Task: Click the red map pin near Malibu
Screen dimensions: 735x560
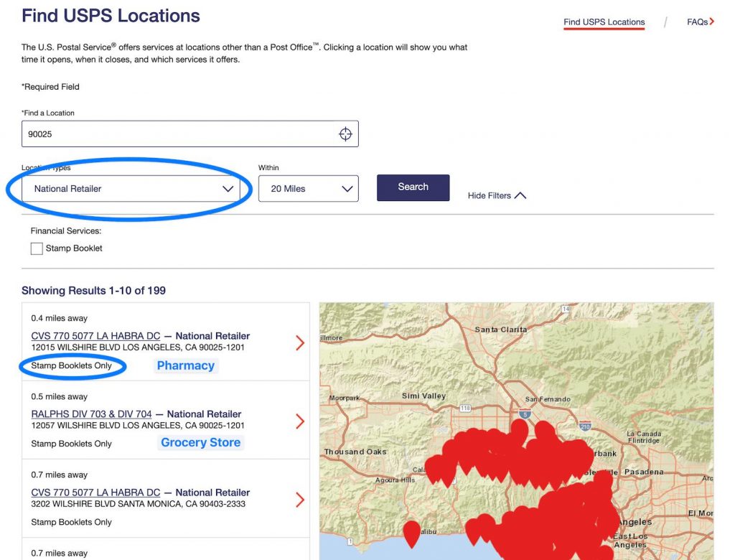Action: 411,533
